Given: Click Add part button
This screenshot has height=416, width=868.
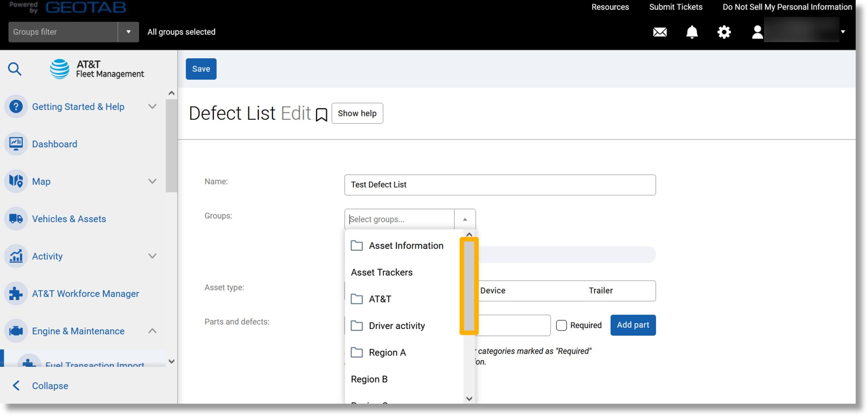Looking at the screenshot, I should 633,325.
